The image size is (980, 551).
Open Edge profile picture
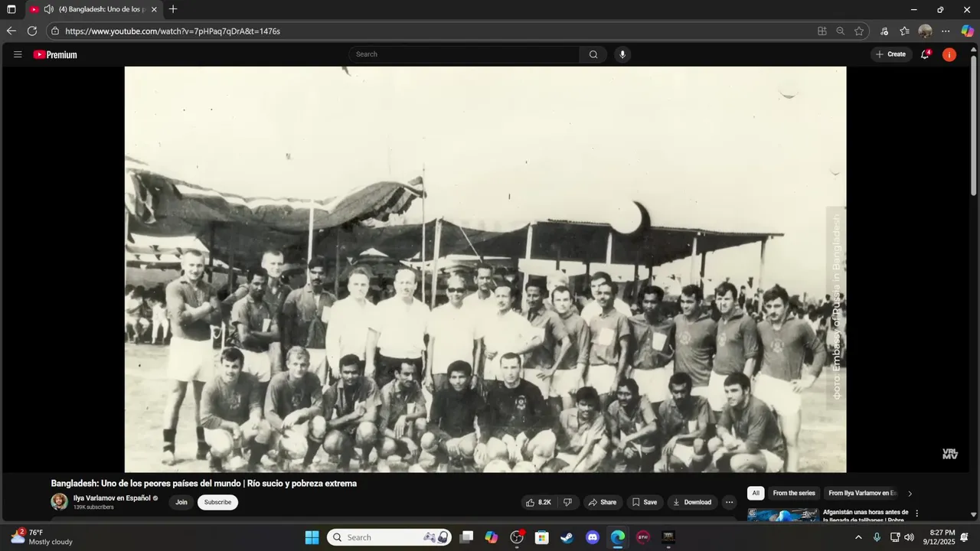[x=925, y=31]
